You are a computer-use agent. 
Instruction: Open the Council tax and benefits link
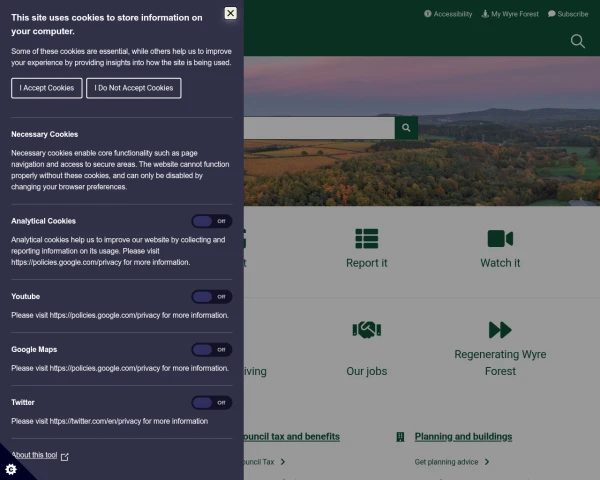coord(292,437)
